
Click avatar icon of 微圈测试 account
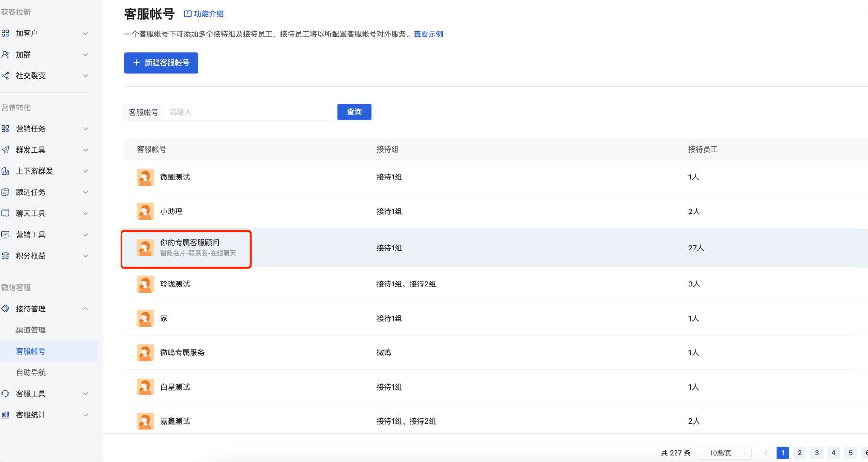[145, 177]
